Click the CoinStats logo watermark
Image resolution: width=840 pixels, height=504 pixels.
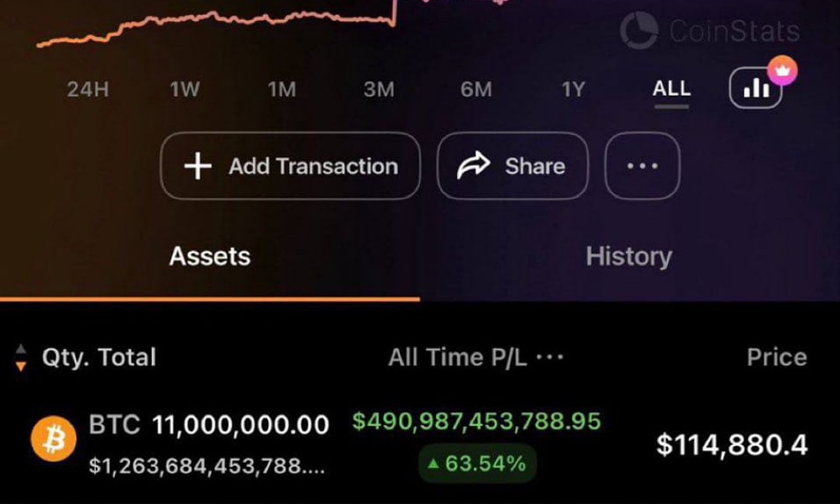pos(709,31)
